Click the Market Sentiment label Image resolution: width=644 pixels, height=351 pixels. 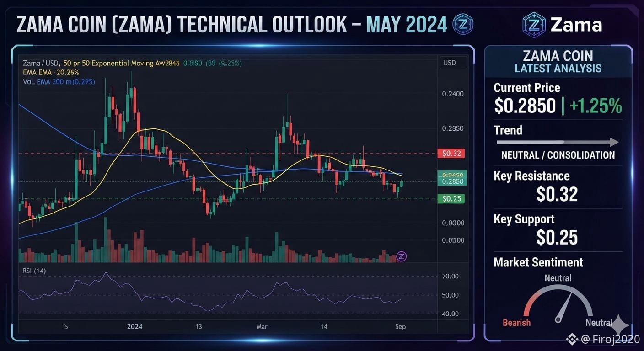coord(538,262)
